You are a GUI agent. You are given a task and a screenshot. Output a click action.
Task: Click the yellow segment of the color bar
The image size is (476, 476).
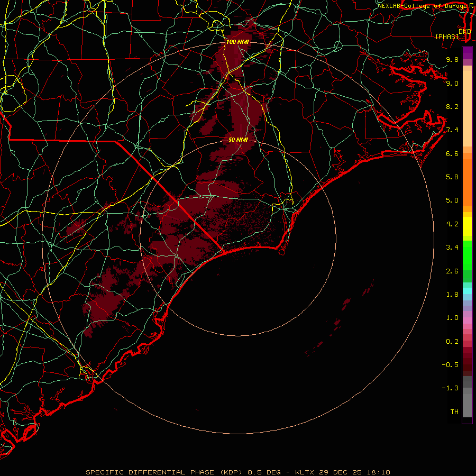(467, 226)
